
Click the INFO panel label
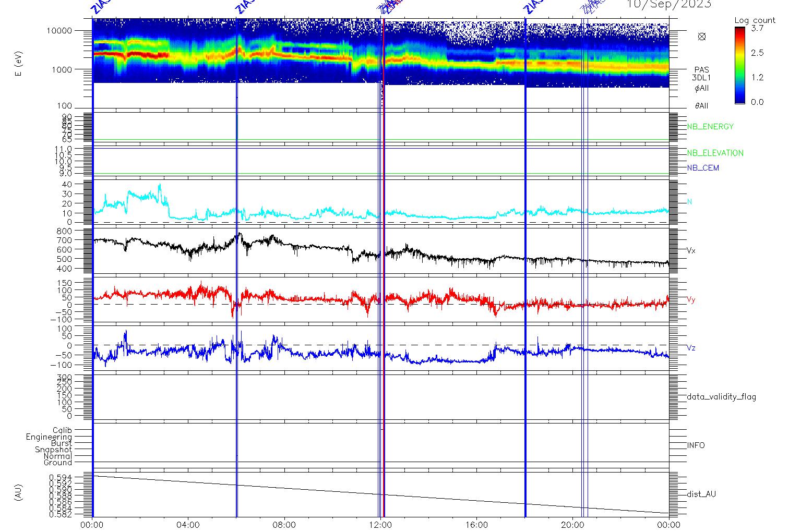pyautogui.click(x=696, y=445)
